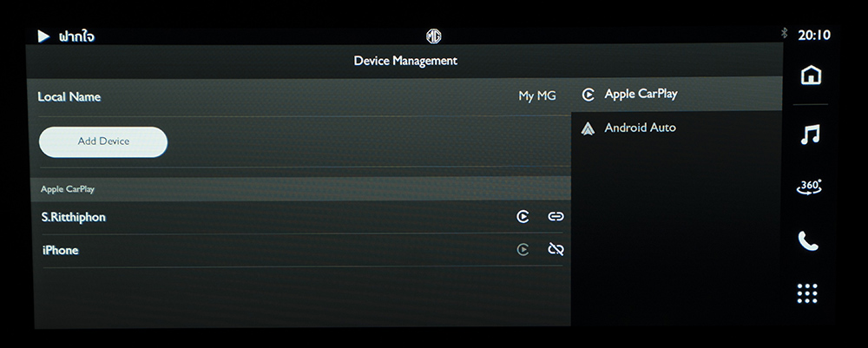Viewport: 868px width, 348px height.
Task: Tap the Add Device button
Action: point(103,141)
